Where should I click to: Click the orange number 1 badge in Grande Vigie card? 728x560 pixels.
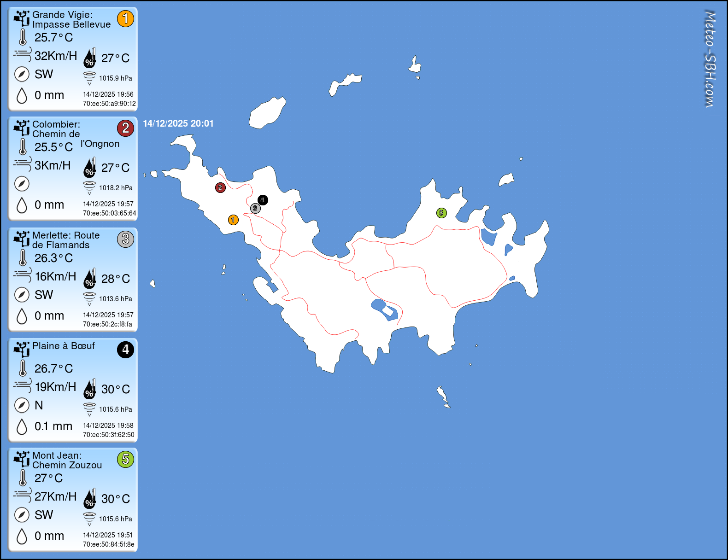(125, 18)
